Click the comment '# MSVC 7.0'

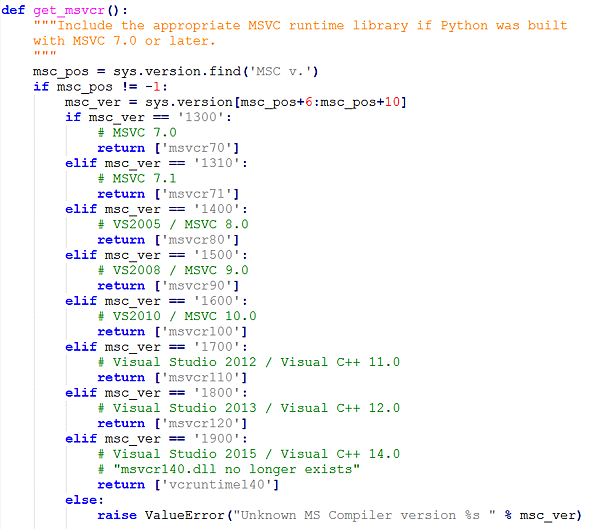(137, 132)
